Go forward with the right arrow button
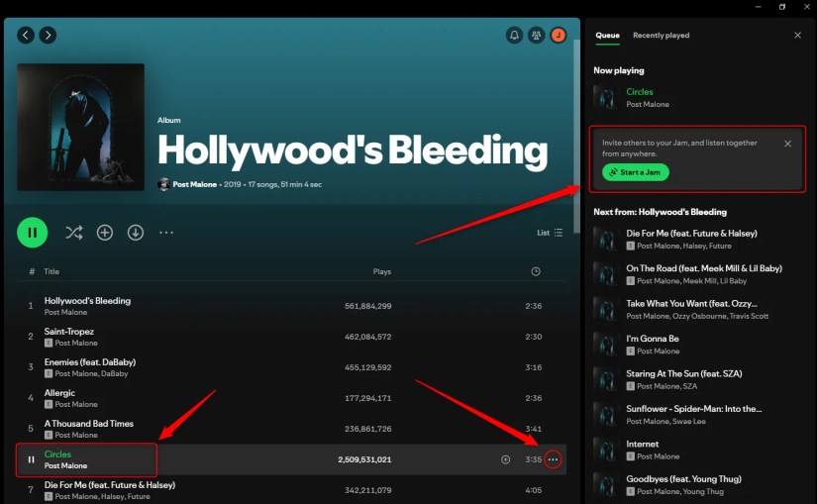 click(48, 35)
